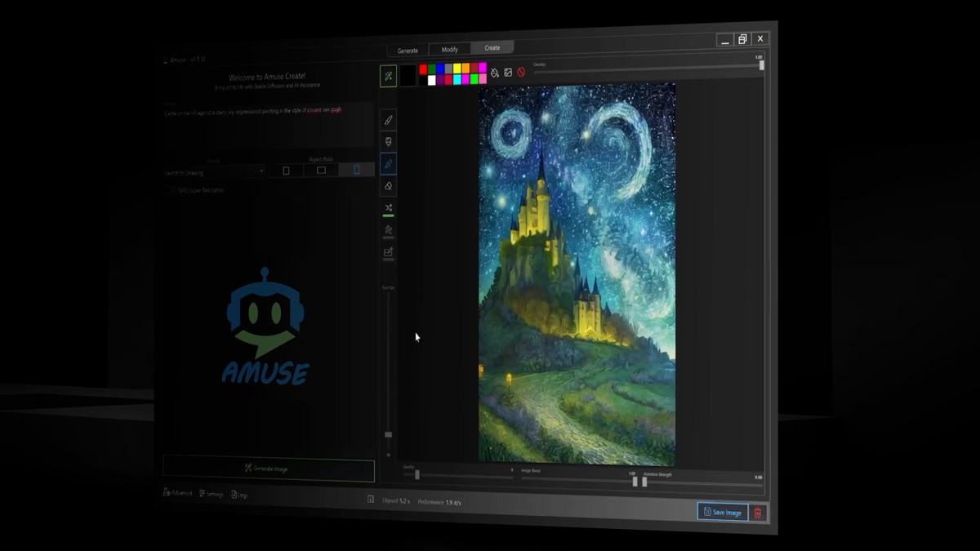Viewport: 980px width, 551px height.
Task: Toggle the edit canvas option in the toolbar
Action: point(389,252)
